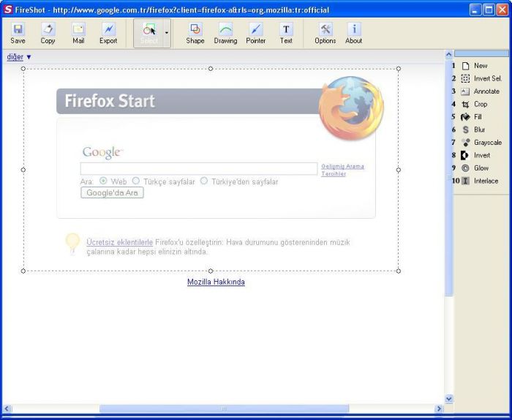This screenshot has width=512, height=420.
Task: Click the Google'da Ara button
Action: click(x=112, y=192)
